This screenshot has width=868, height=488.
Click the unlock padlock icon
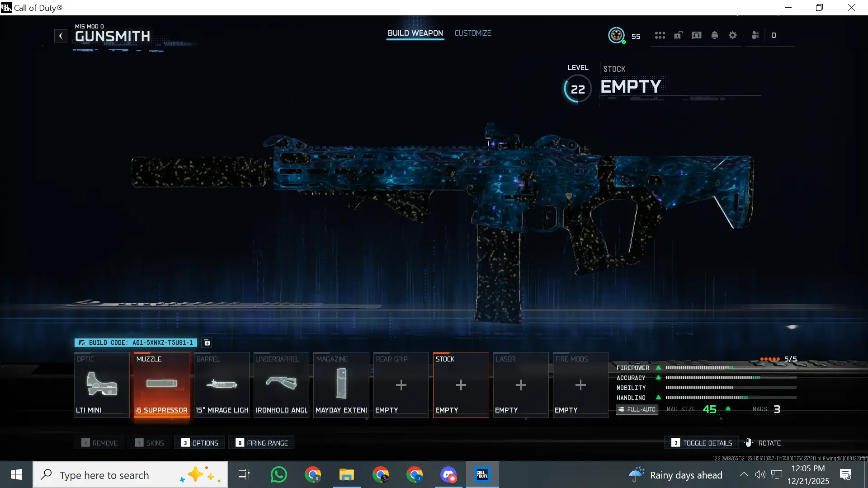(x=678, y=35)
